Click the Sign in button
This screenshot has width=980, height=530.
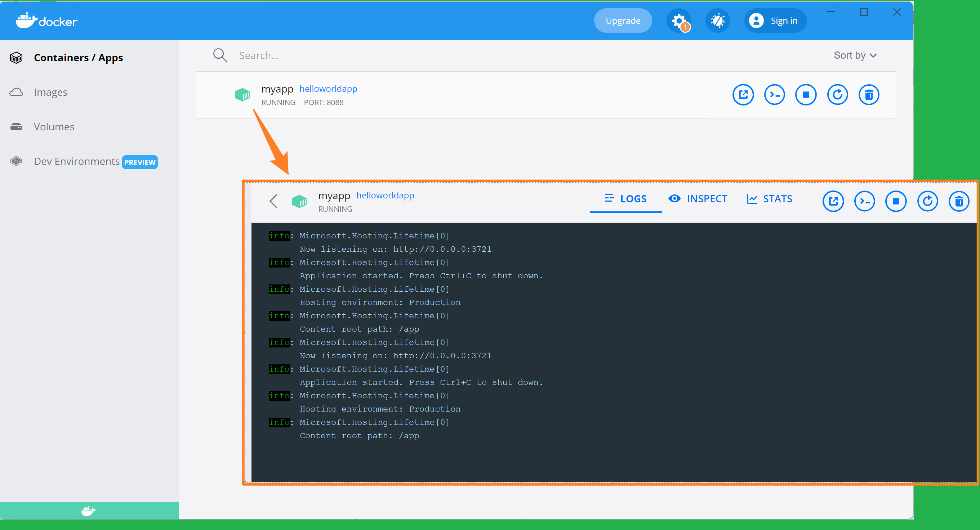[x=775, y=21]
